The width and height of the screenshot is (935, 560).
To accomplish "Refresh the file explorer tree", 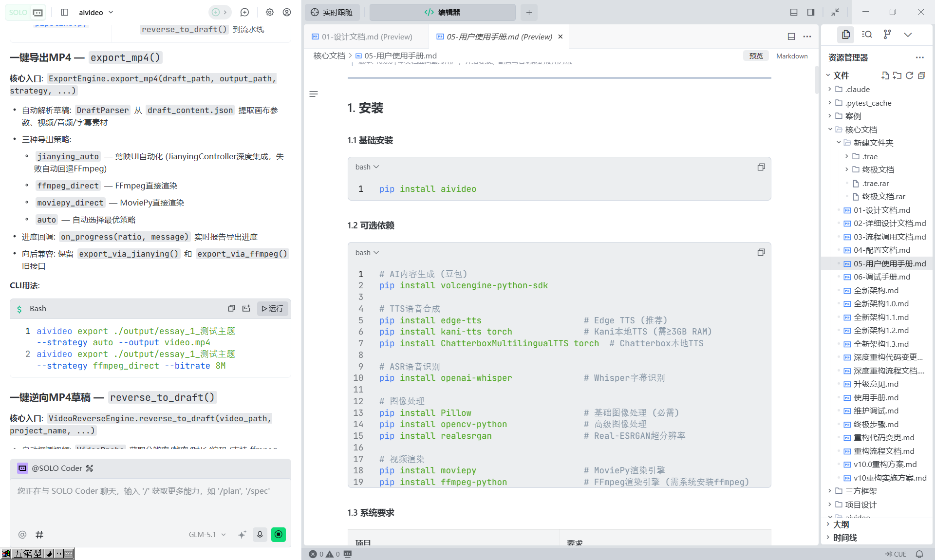I will (909, 75).
